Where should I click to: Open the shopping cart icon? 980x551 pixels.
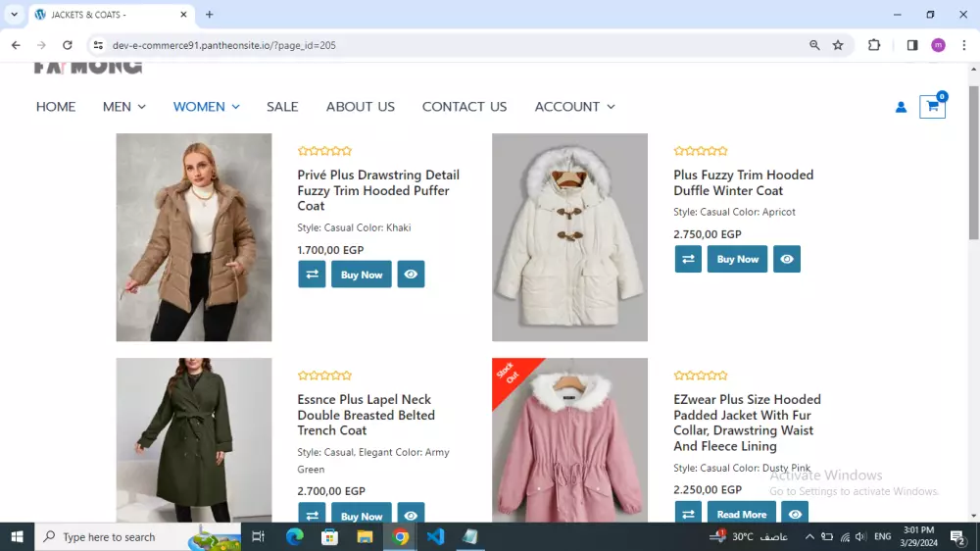coord(932,107)
